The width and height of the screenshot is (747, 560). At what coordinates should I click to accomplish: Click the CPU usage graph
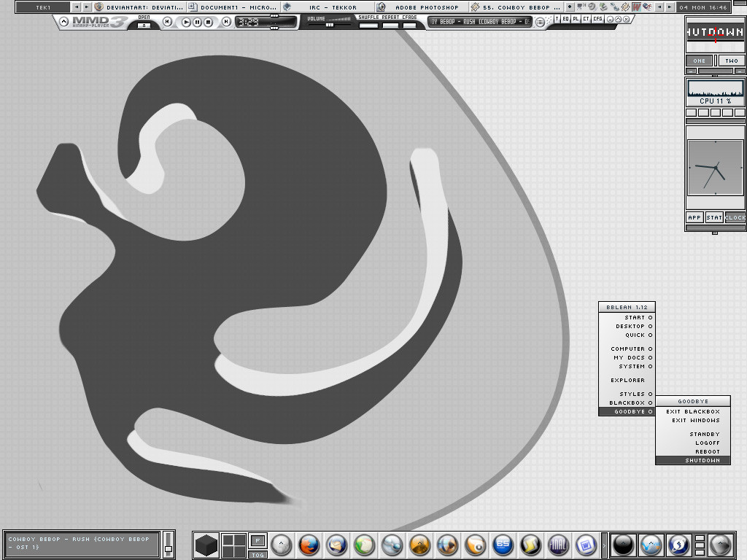715,88
